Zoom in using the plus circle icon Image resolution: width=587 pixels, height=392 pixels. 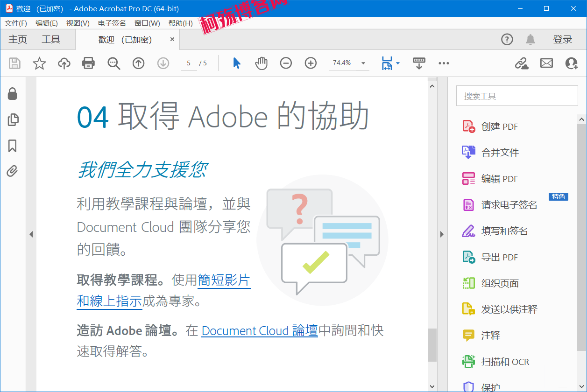[311, 63]
